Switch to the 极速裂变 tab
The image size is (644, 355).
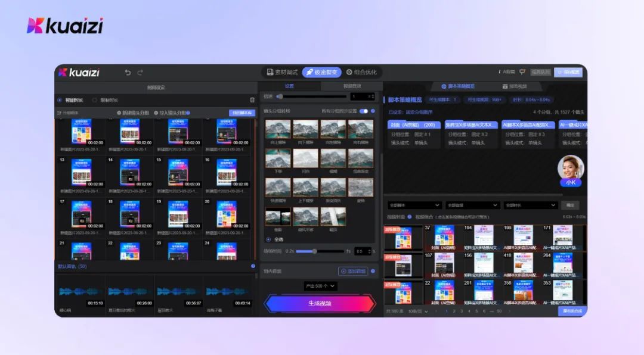(322, 72)
